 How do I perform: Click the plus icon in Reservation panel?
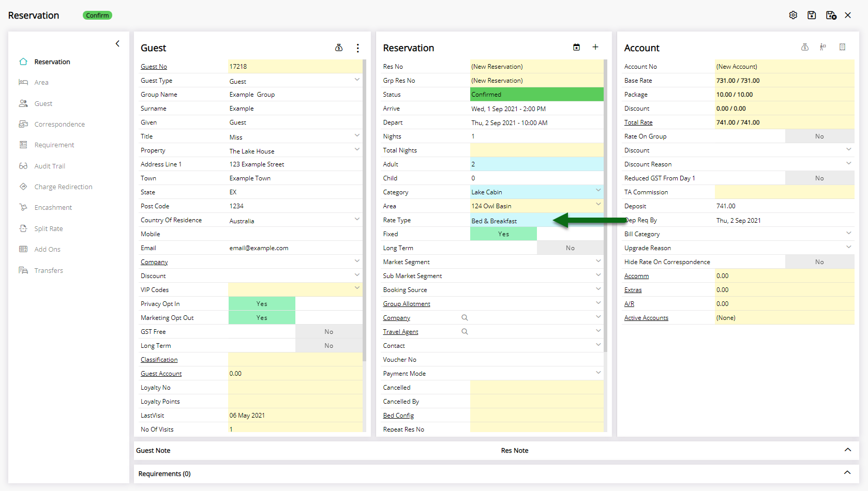595,47
